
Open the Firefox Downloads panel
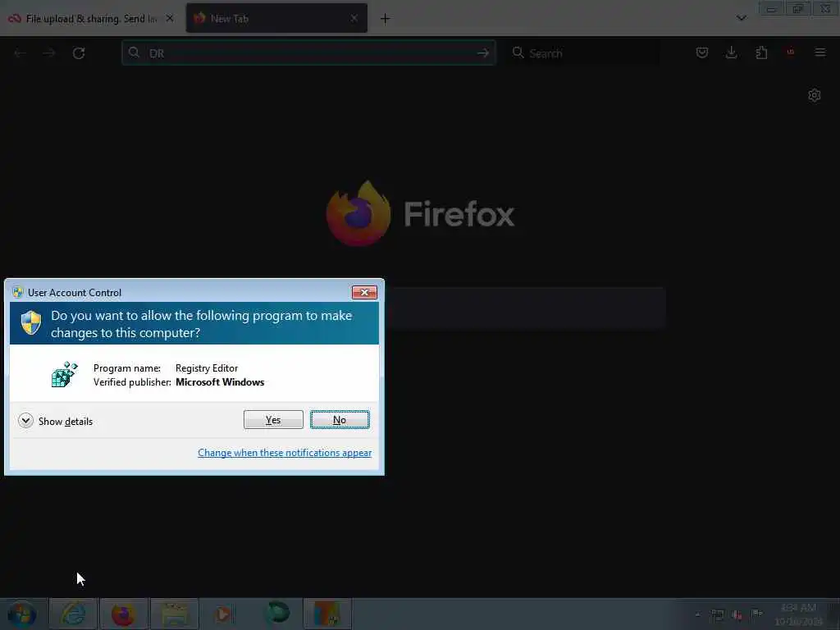731,52
